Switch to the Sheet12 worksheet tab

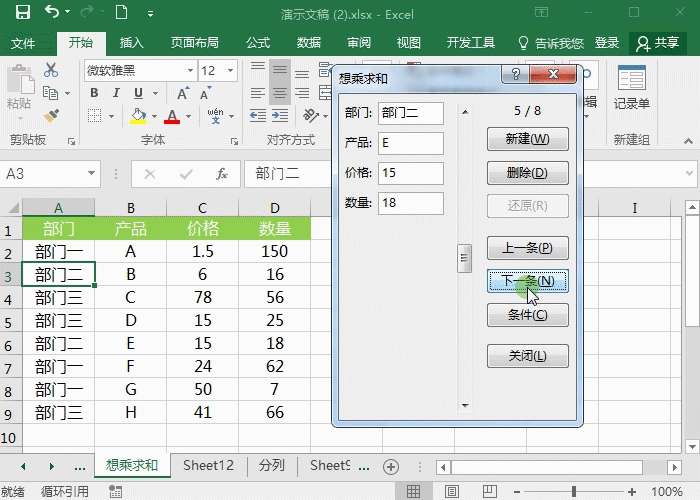point(208,465)
